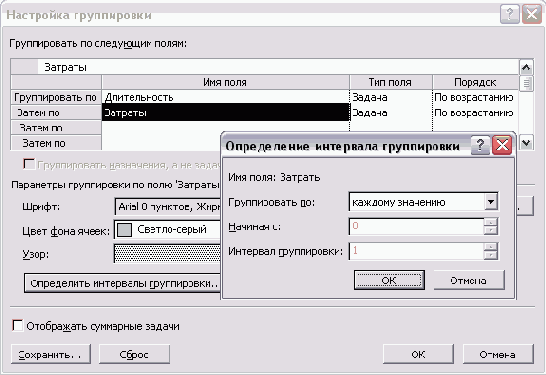Click the Начиная с input field
546x375 pixels.
(x=416, y=226)
